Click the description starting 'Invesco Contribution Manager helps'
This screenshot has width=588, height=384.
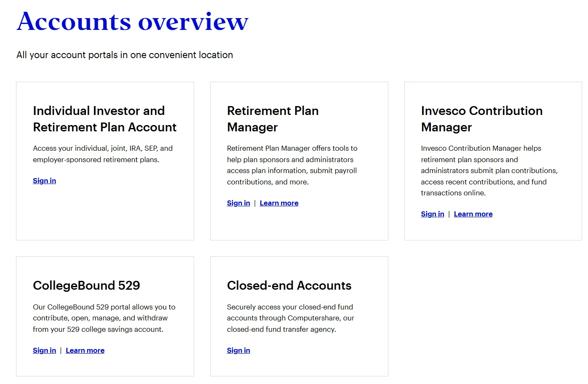(x=489, y=171)
